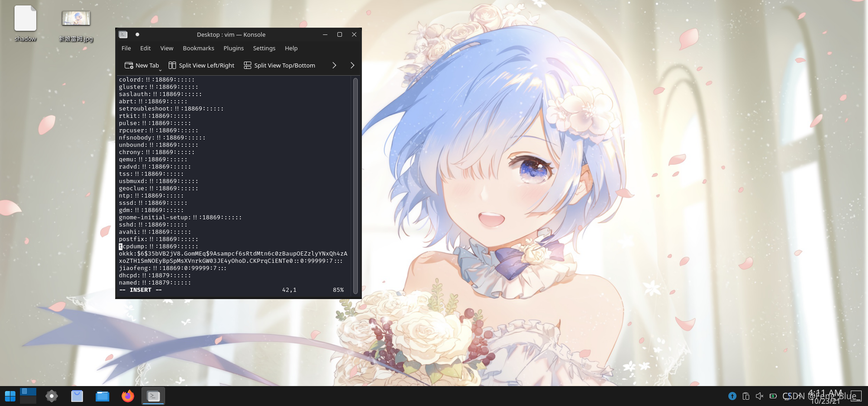Viewport: 868px width, 406px height.
Task: Open the View menu in Konsole
Action: (166, 48)
